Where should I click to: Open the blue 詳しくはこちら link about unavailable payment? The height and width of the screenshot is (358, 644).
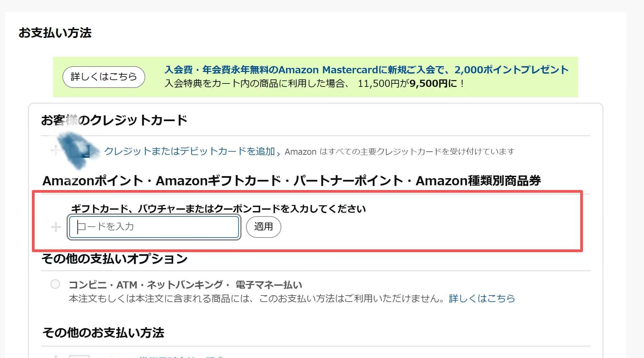(x=482, y=299)
